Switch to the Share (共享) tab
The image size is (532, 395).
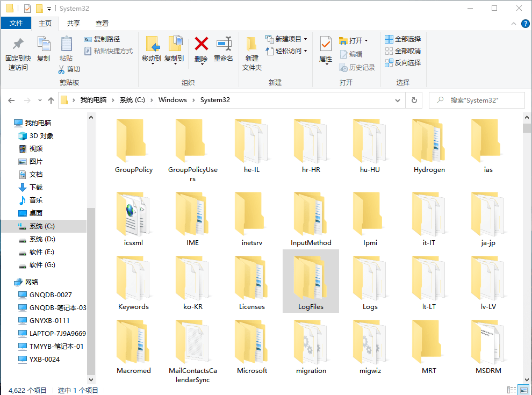coord(73,23)
